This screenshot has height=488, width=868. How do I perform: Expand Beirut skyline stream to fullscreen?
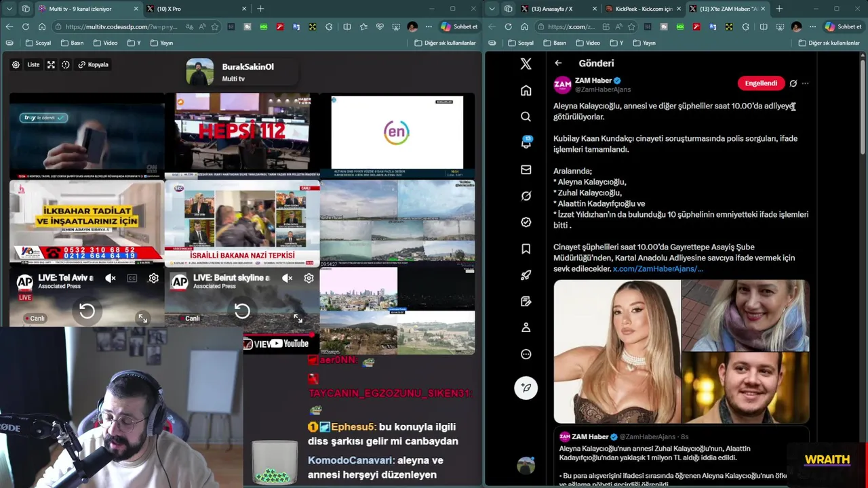click(298, 318)
